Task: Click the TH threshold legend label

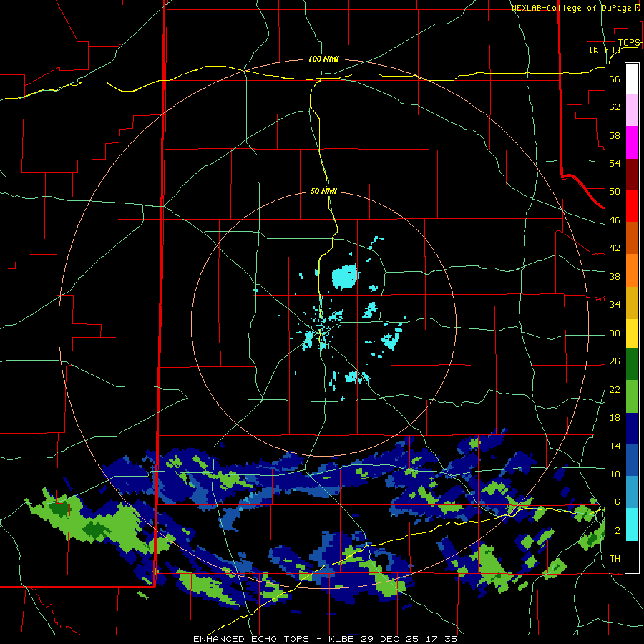Action: (x=615, y=559)
